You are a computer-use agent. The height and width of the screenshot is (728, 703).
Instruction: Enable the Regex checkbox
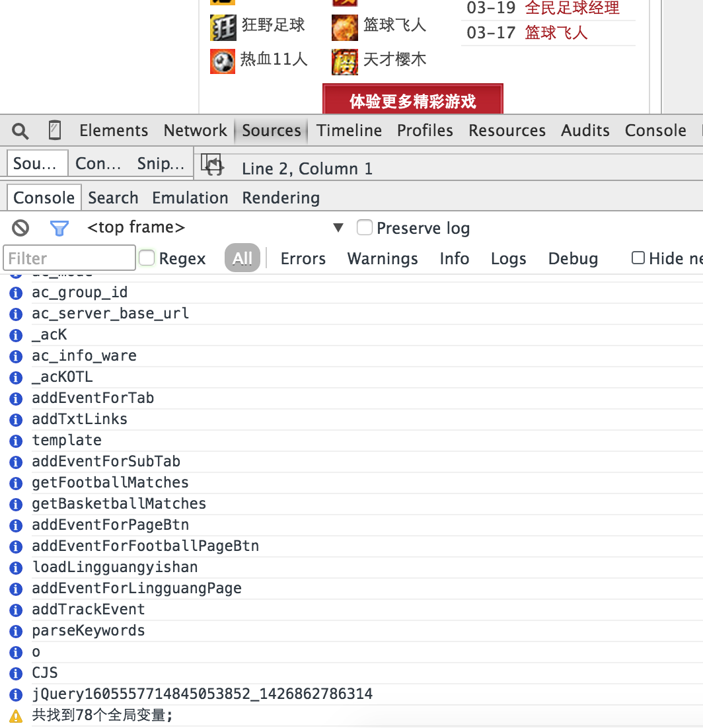tap(147, 258)
